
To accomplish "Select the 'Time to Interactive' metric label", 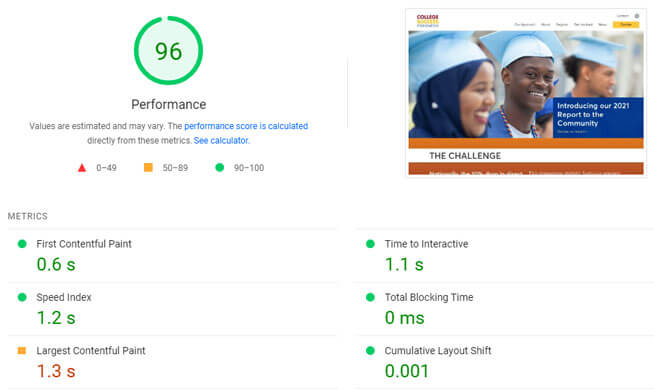I will [x=426, y=244].
